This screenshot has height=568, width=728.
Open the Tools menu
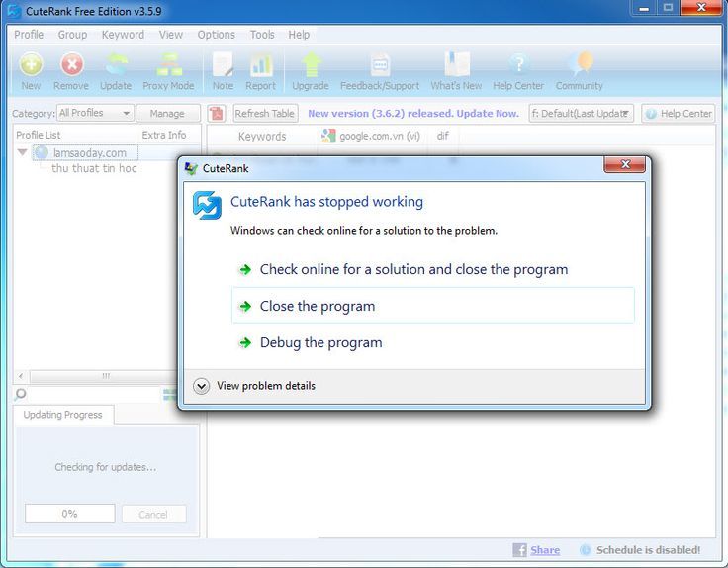click(262, 35)
